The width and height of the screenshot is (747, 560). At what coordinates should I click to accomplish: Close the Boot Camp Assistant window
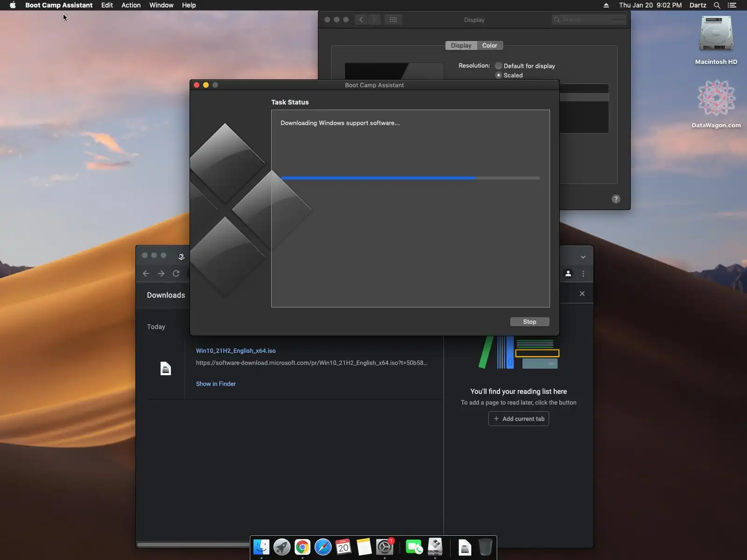click(x=197, y=85)
